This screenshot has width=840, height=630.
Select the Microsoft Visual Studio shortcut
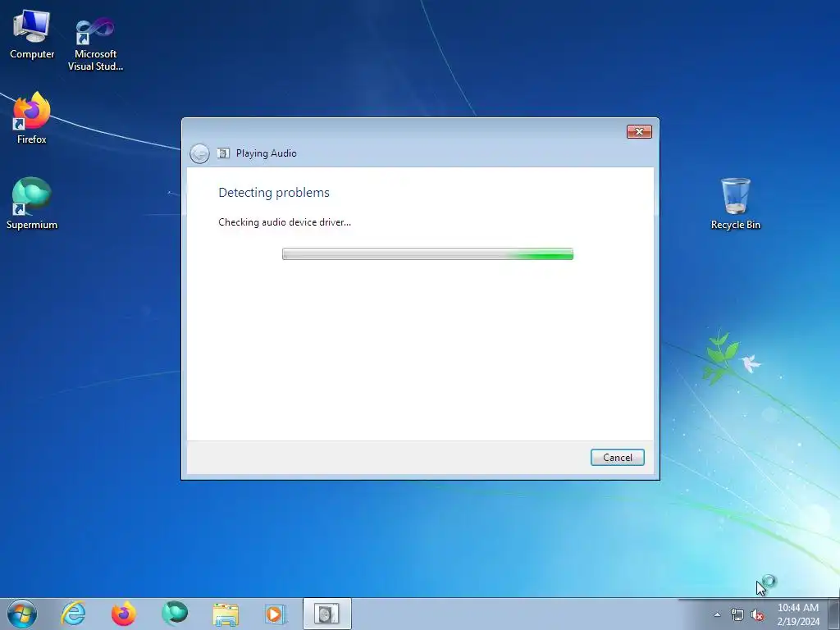(x=95, y=44)
